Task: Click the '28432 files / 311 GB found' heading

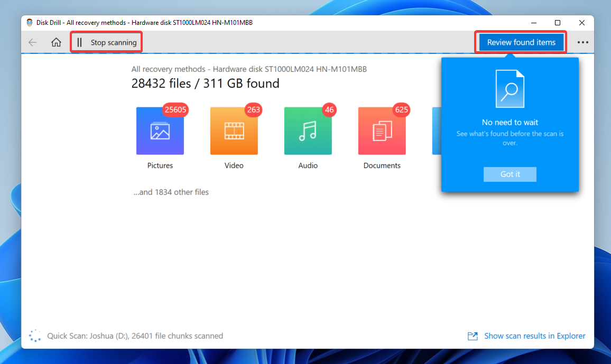Action: point(206,83)
